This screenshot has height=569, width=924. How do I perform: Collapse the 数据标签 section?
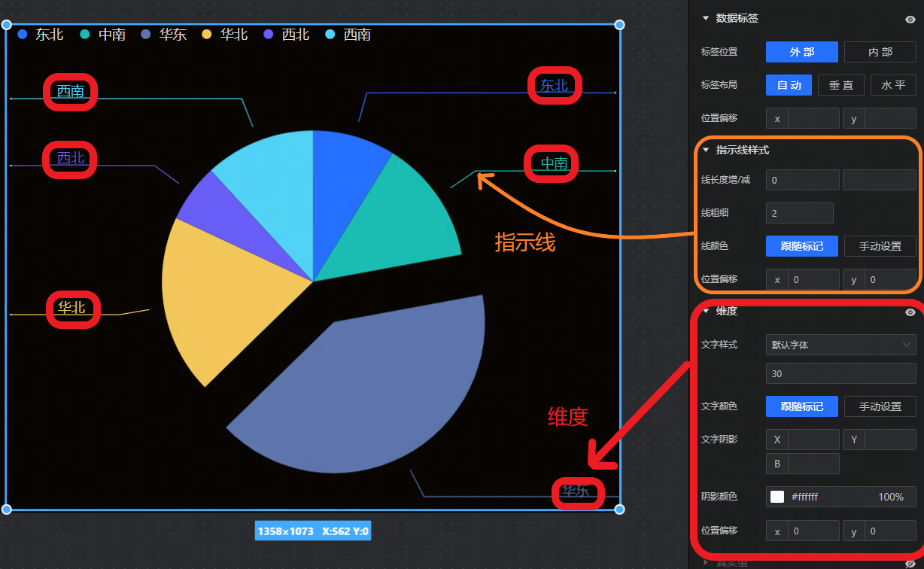706,18
